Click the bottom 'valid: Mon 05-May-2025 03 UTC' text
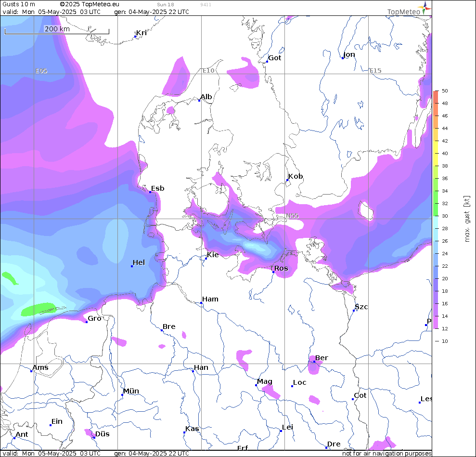476x457 pixels. pos(51,453)
